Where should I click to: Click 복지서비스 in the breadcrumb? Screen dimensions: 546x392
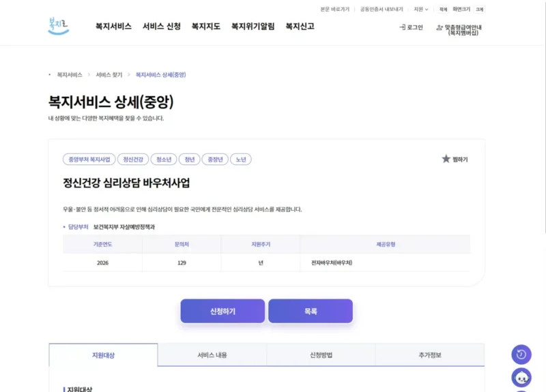coord(70,75)
